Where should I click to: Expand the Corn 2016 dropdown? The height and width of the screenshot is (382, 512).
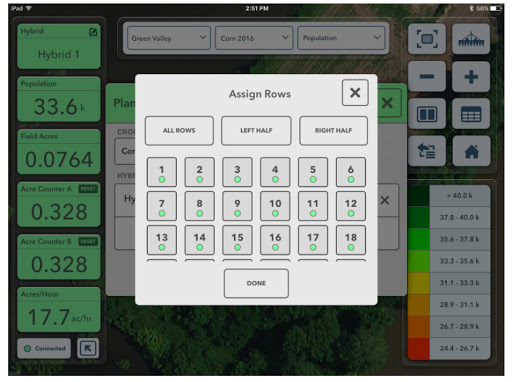coord(254,38)
